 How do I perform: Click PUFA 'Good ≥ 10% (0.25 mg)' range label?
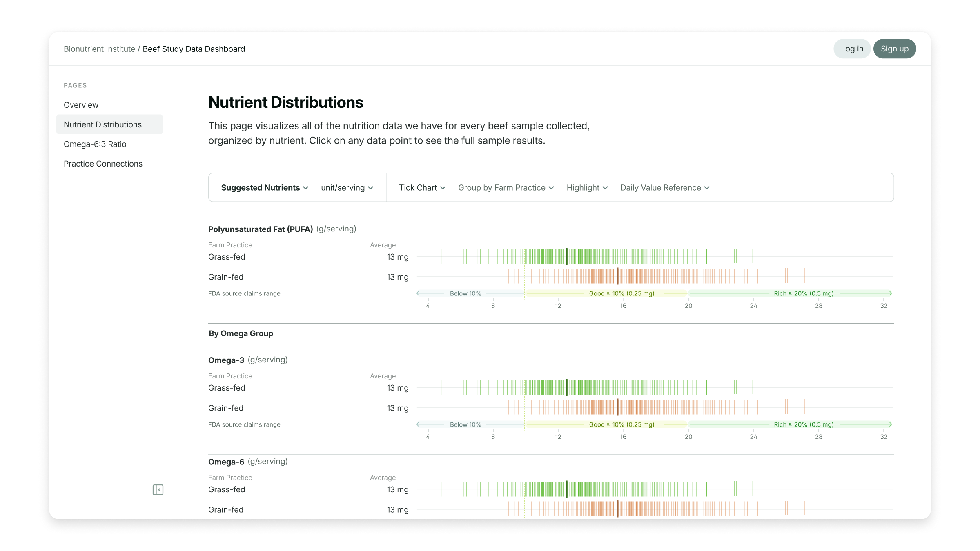621,293
